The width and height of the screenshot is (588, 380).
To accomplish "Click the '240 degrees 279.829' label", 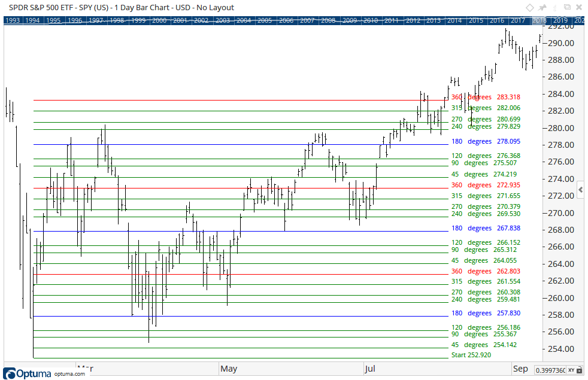I will pos(486,126).
